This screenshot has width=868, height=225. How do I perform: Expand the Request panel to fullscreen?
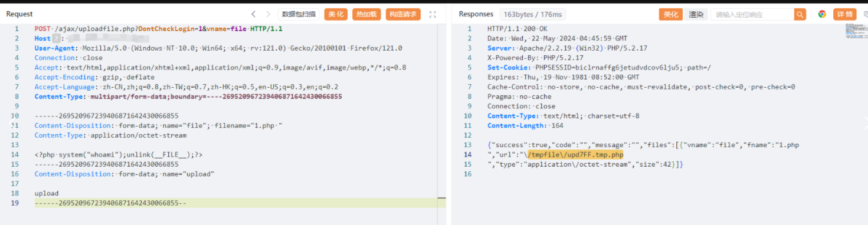(x=433, y=14)
